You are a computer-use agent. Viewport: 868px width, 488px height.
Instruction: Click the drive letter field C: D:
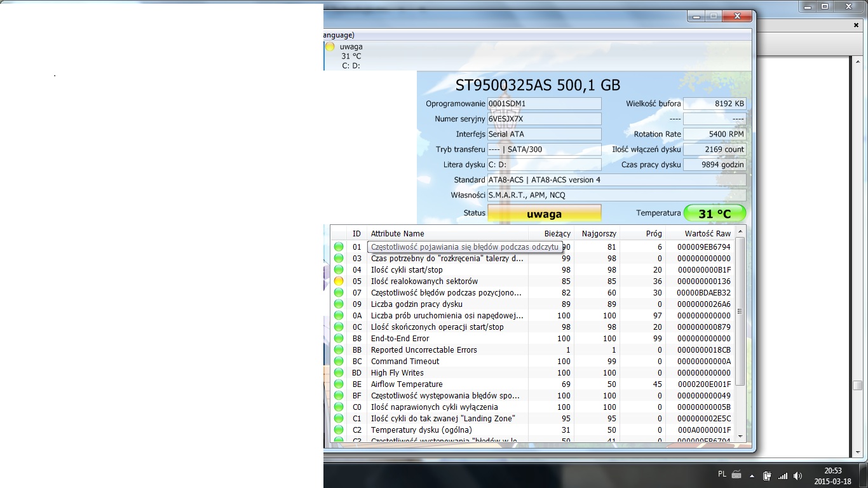coord(544,165)
